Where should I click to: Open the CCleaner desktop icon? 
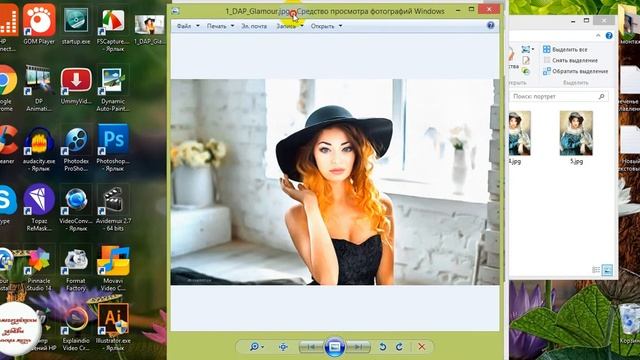6,144
